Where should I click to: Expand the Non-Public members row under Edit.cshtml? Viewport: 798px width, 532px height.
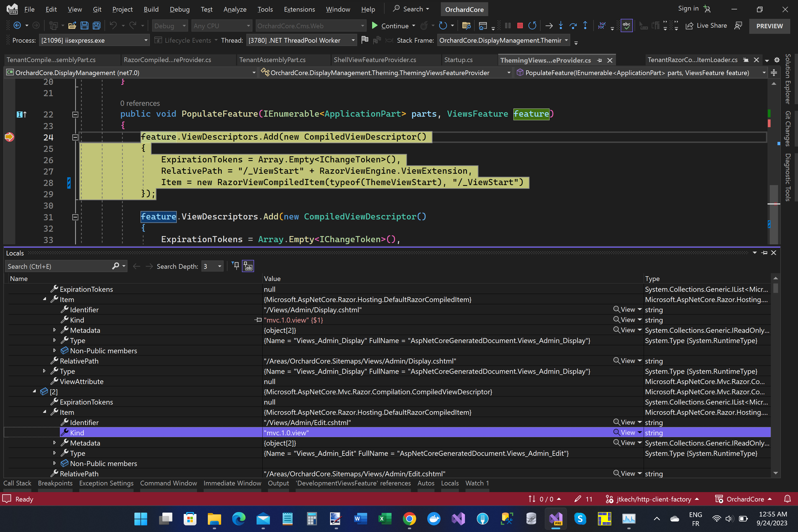pyautogui.click(x=54, y=464)
